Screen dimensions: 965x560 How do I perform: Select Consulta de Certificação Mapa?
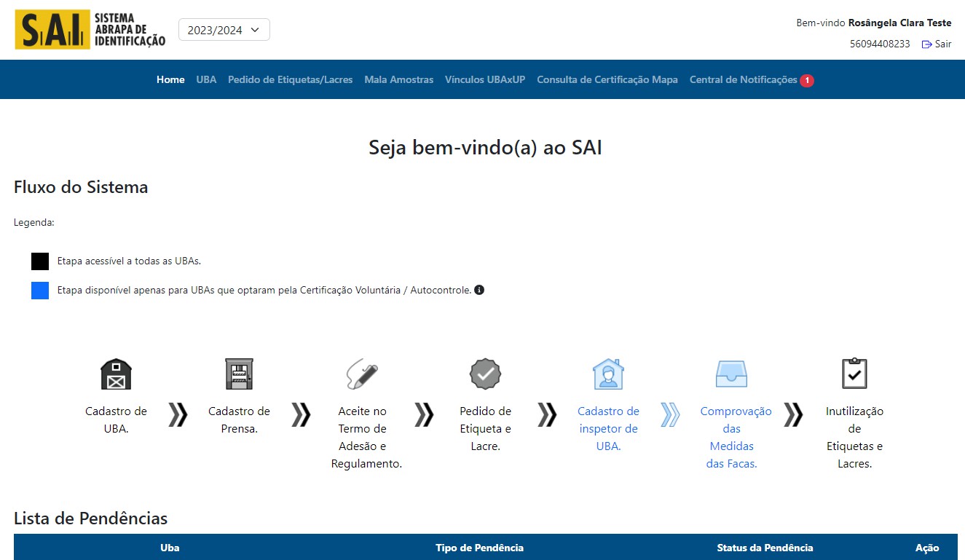click(607, 79)
